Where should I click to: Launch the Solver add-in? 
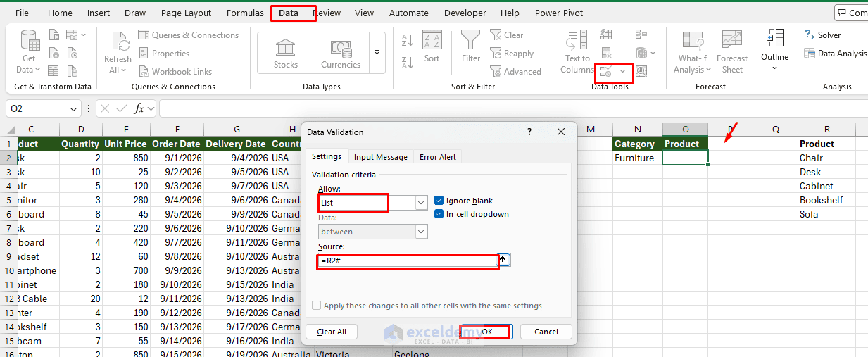[822, 35]
